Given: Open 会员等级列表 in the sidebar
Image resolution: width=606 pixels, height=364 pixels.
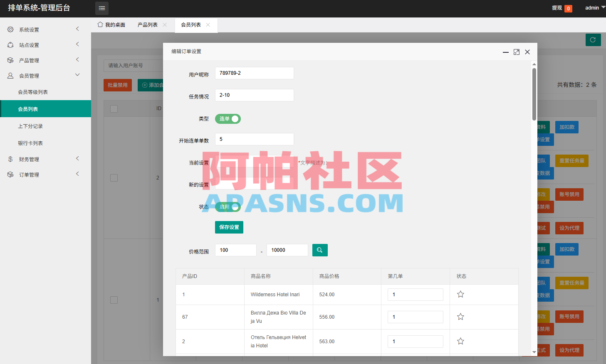Looking at the screenshot, I should (46, 92).
